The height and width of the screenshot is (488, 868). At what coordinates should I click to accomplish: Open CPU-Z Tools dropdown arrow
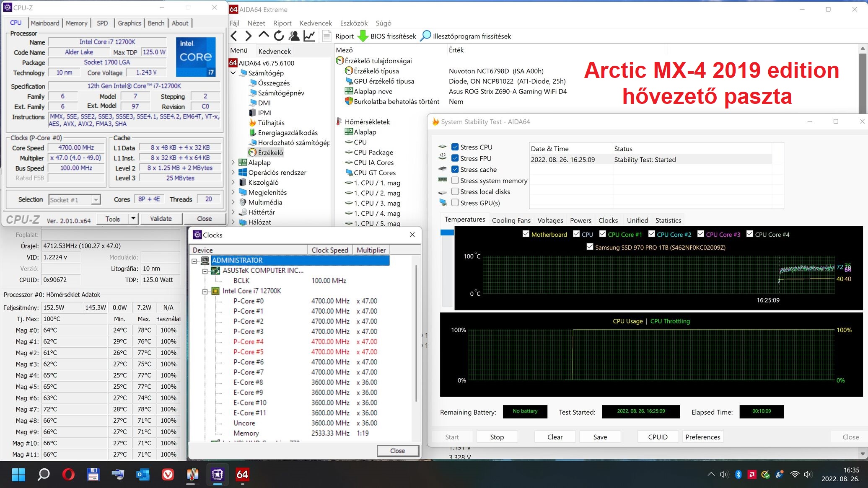[133, 219]
